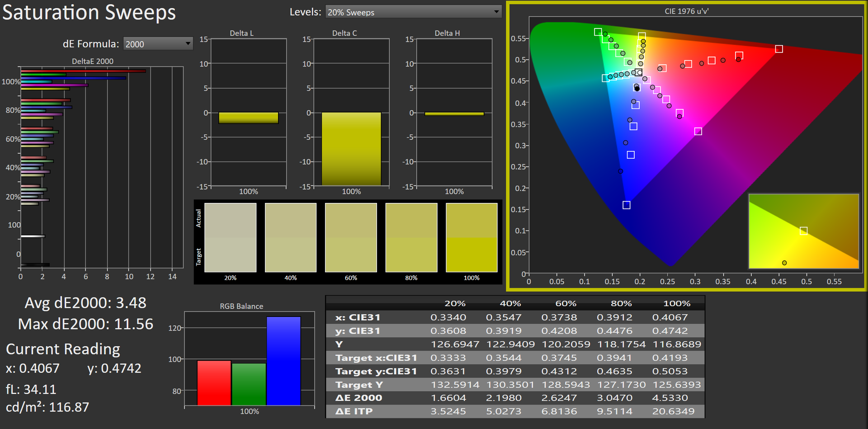Click the Saturation Sweeps title
The height and width of the screenshot is (429, 868).
pos(89,13)
